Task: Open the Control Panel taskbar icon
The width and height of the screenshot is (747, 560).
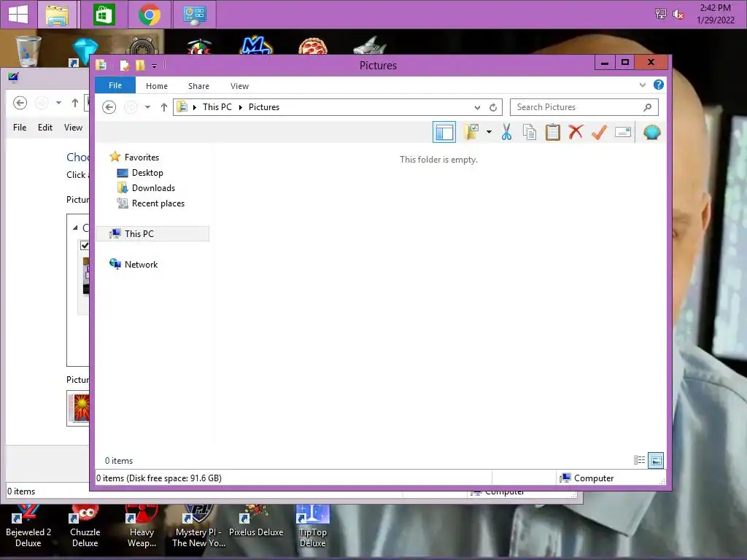Action: pos(194,15)
